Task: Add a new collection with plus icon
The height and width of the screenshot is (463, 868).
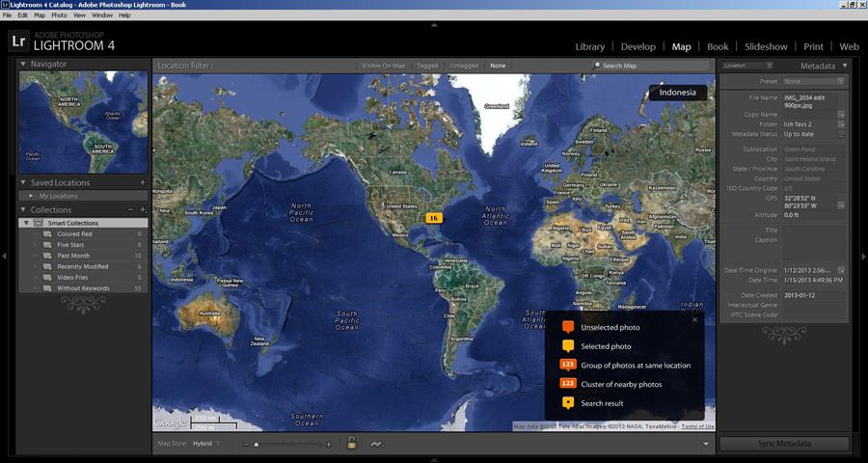Action: point(143,210)
